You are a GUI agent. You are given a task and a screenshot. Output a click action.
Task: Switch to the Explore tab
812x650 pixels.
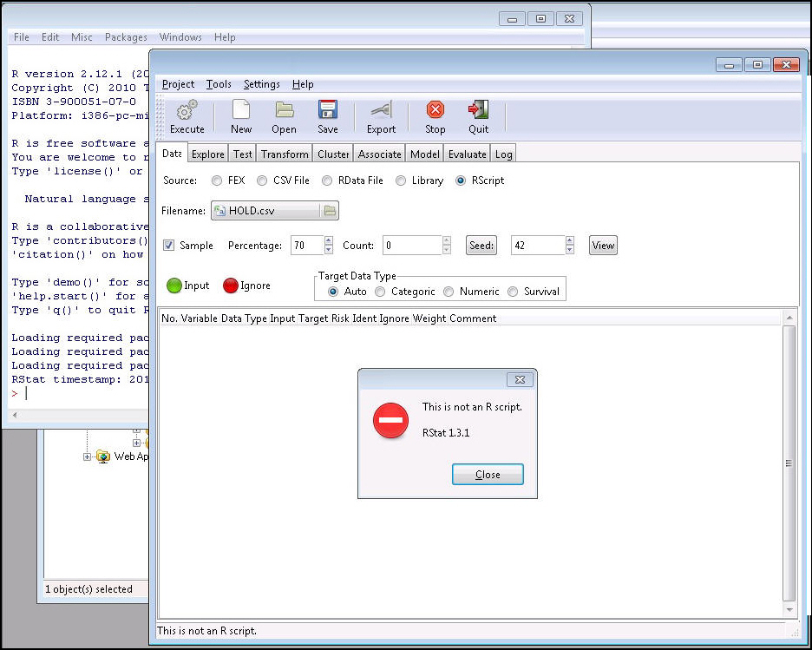pyautogui.click(x=207, y=154)
